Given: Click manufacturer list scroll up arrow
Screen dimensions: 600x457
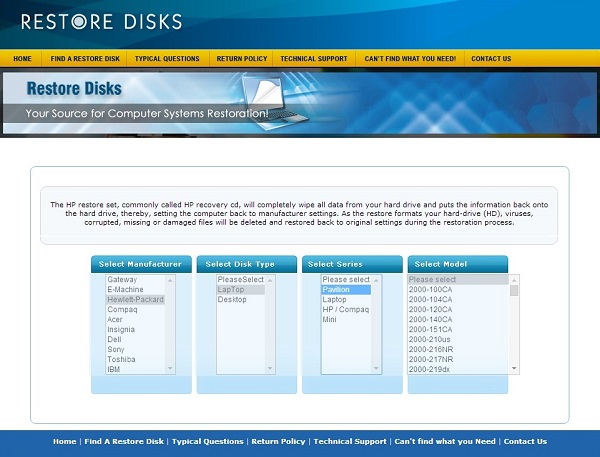Looking at the screenshot, I should click(170, 280).
